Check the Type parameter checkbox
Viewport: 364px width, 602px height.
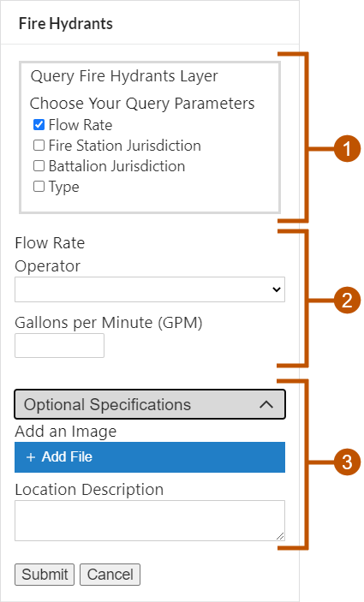39,187
